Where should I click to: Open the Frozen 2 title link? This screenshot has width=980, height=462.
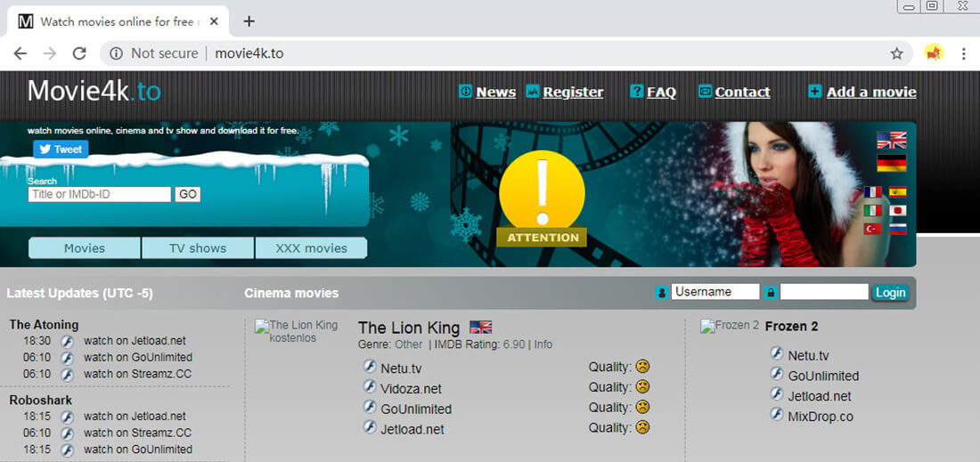pyautogui.click(x=791, y=326)
